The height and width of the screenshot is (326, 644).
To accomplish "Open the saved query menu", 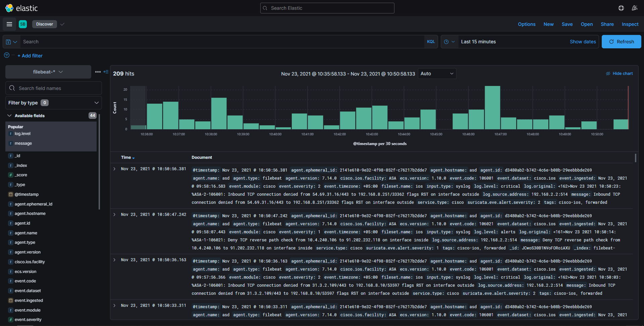I will coord(11,42).
